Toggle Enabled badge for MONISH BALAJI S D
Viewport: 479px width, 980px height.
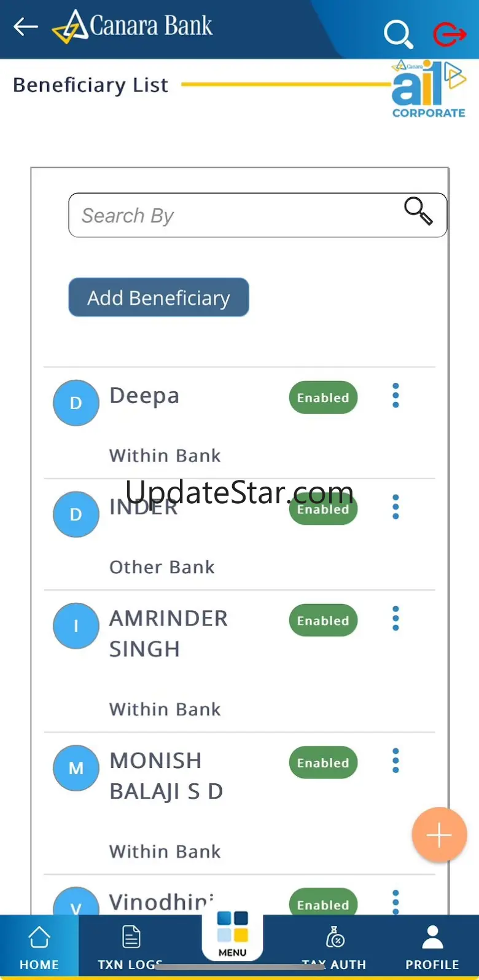[x=323, y=762]
